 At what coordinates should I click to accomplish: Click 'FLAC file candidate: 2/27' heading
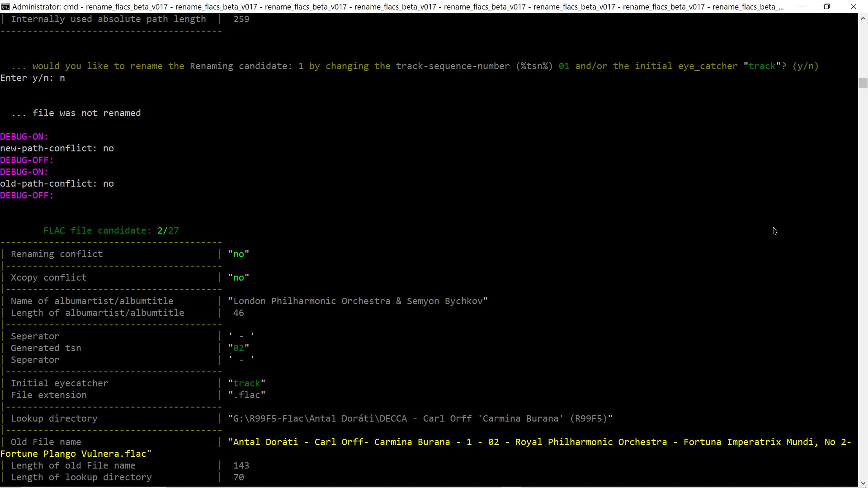[111, 231]
